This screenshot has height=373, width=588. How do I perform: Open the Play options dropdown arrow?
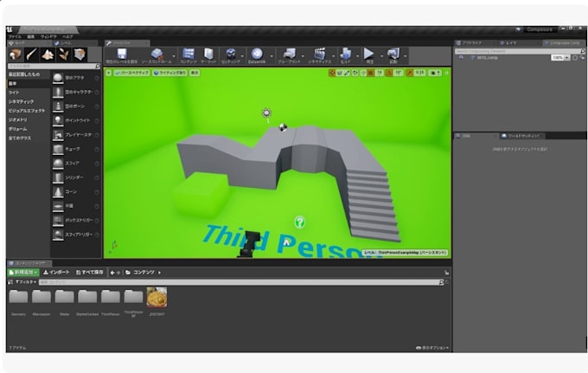(x=381, y=56)
